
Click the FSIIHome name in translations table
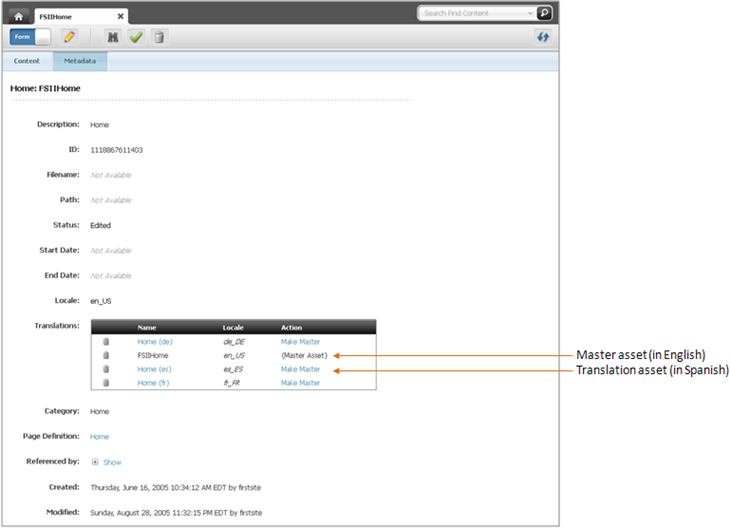[153, 355]
